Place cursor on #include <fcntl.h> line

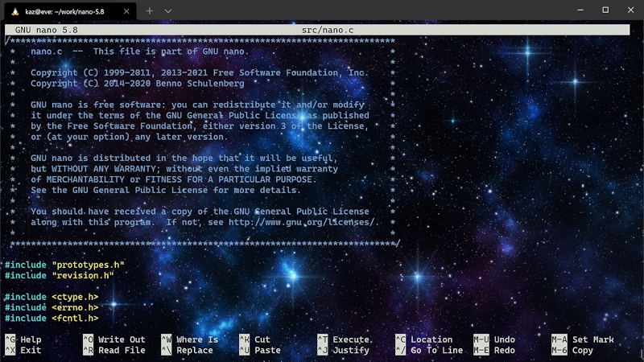tap(52, 318)
